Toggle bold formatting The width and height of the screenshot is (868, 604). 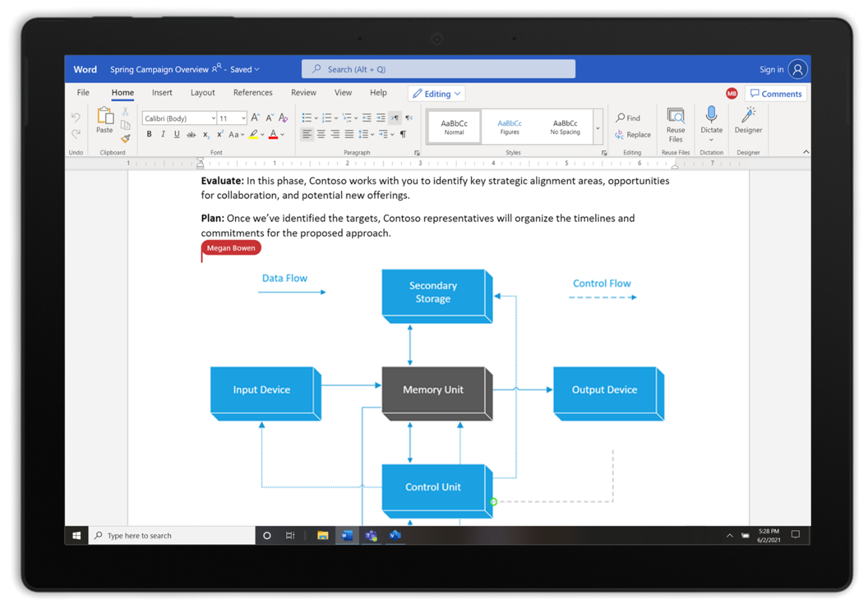coord(149,134)
